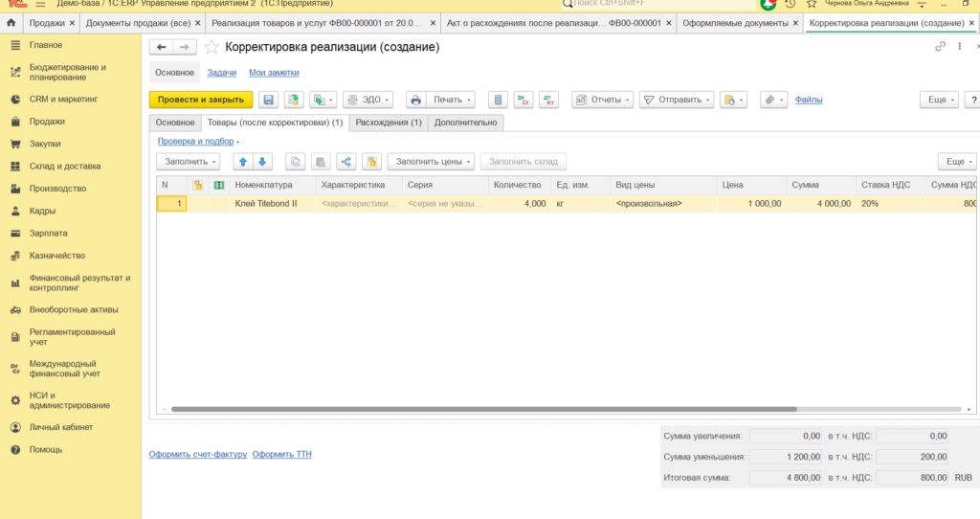Viewport: 980px width, 519px height.
Task: Add document to favorites star
Action: coord(212,47)
